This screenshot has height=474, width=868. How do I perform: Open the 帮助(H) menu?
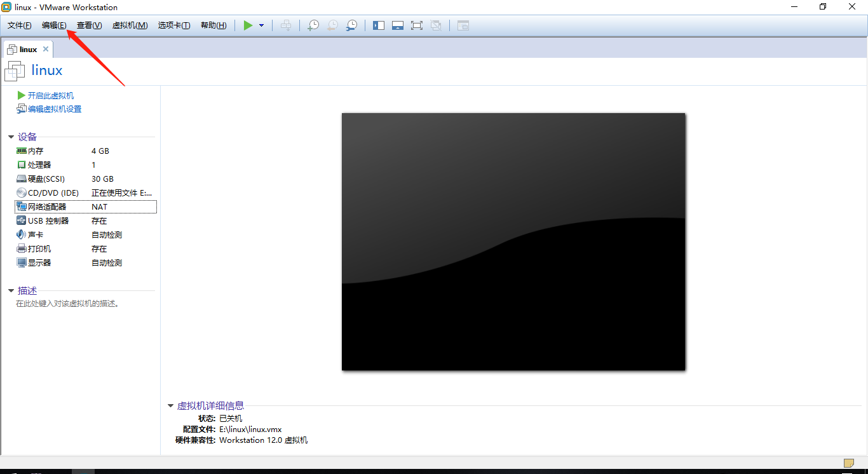tap(214, 25)
